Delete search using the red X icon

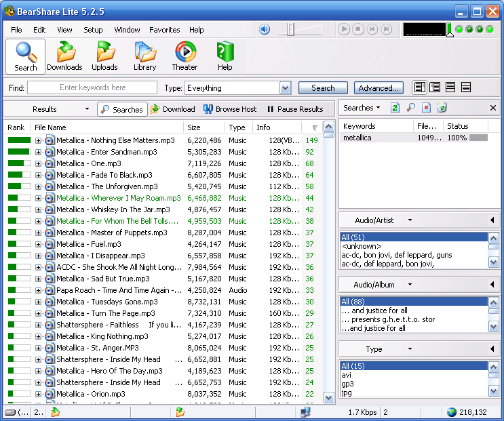point(426,108)
